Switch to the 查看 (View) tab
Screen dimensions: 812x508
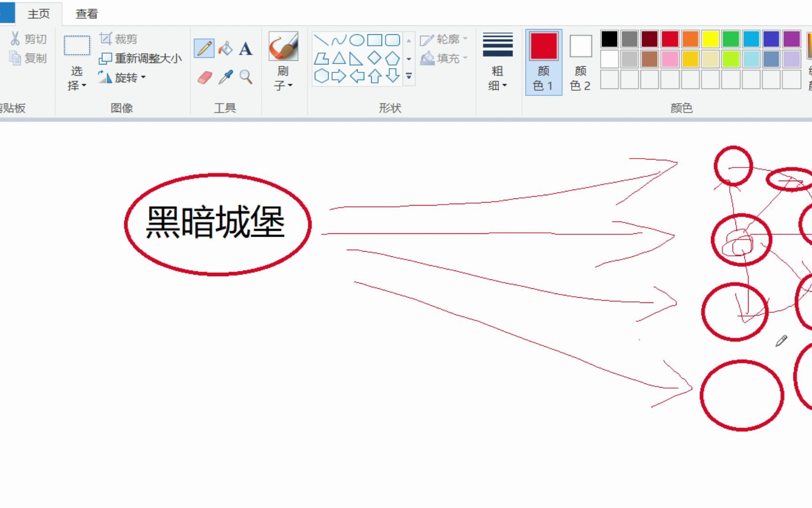pyautogui.click(x=86, y=14)
